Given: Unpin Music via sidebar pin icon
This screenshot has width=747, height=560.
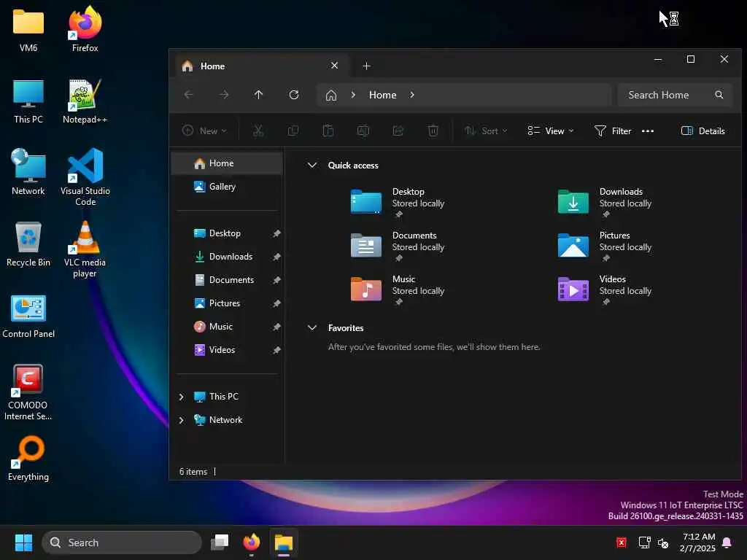Looking at the screenshot, I should (276, 327).
